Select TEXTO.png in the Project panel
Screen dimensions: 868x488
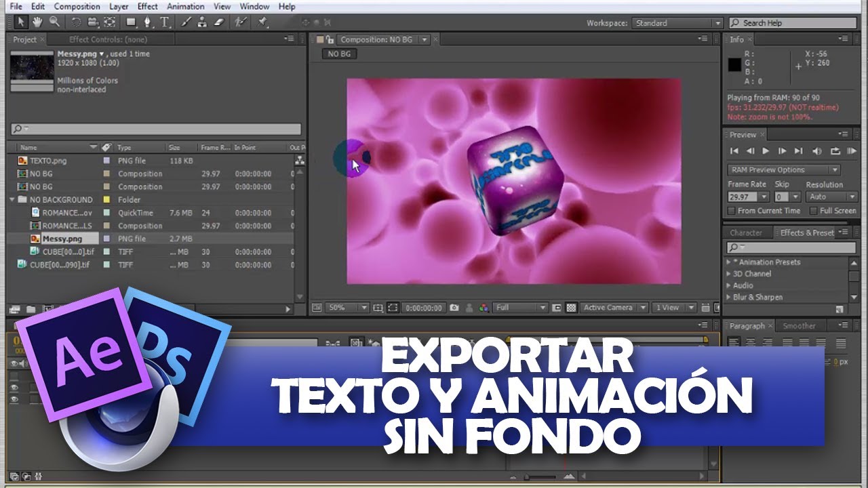(48, 161)
